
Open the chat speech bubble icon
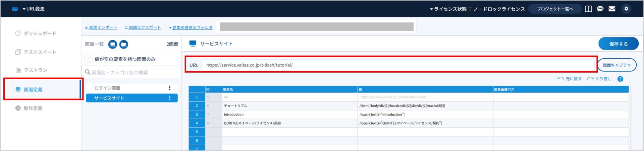tap(600, 9)
